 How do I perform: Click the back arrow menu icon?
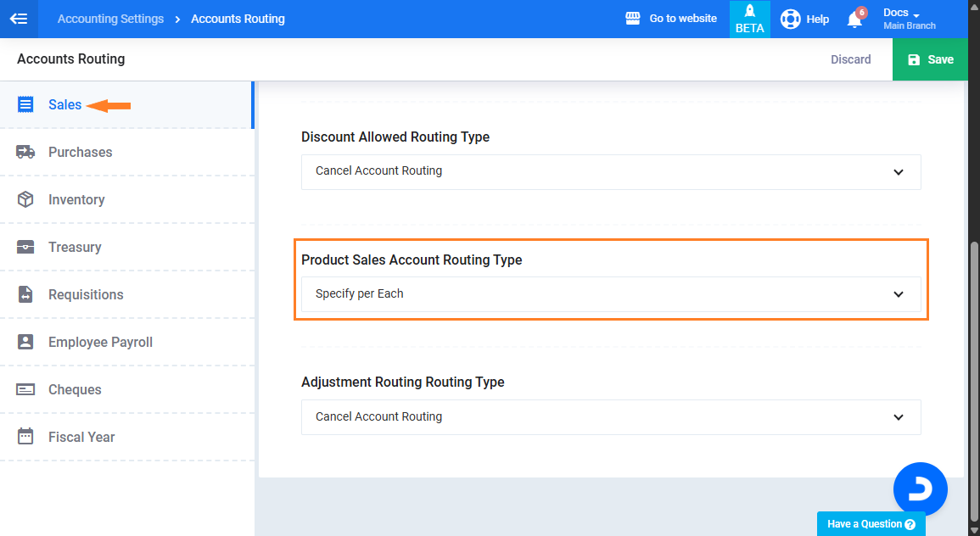pos(19,19)
